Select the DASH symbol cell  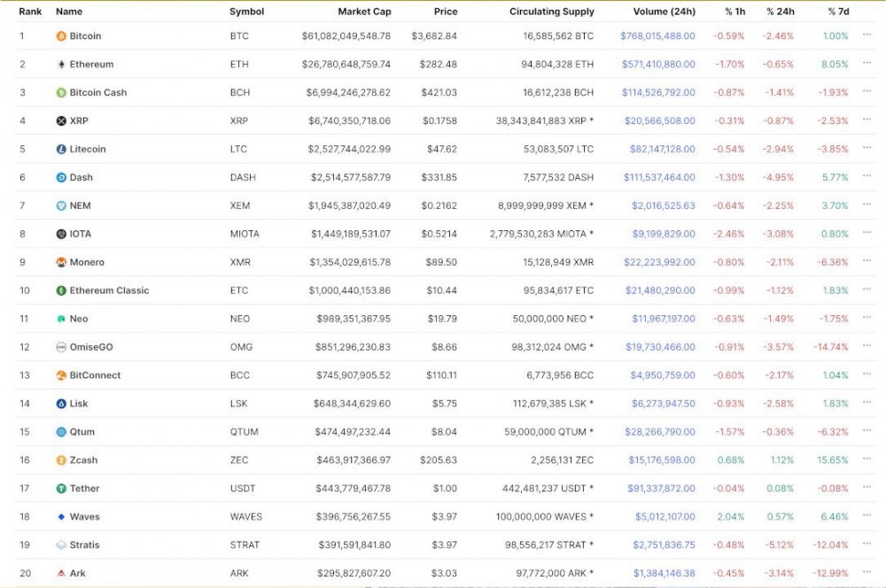243,177
